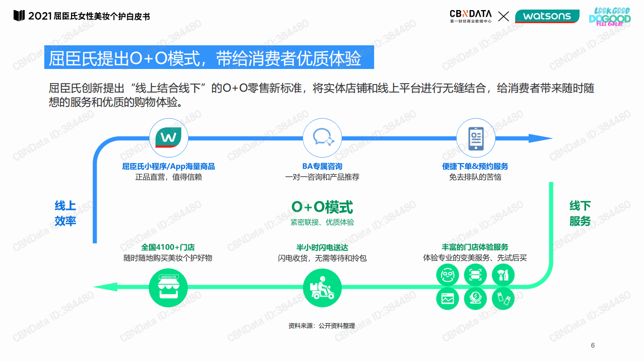The width and height of the screenshot is (644, 362).
Task: Click the vanity mirror service icon
Action: 475,299
